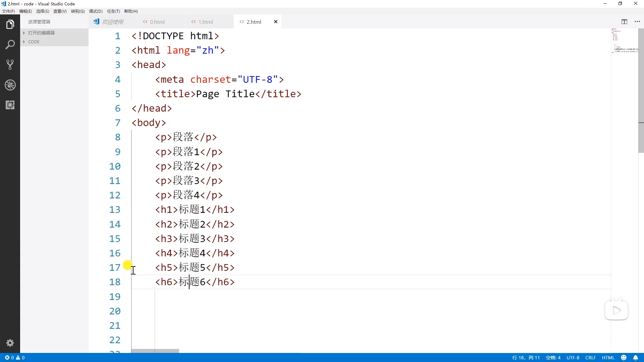The width and height of the screenshot is (644, 362).
Task: Close the 2.html tab
Action: pos(276,22)
